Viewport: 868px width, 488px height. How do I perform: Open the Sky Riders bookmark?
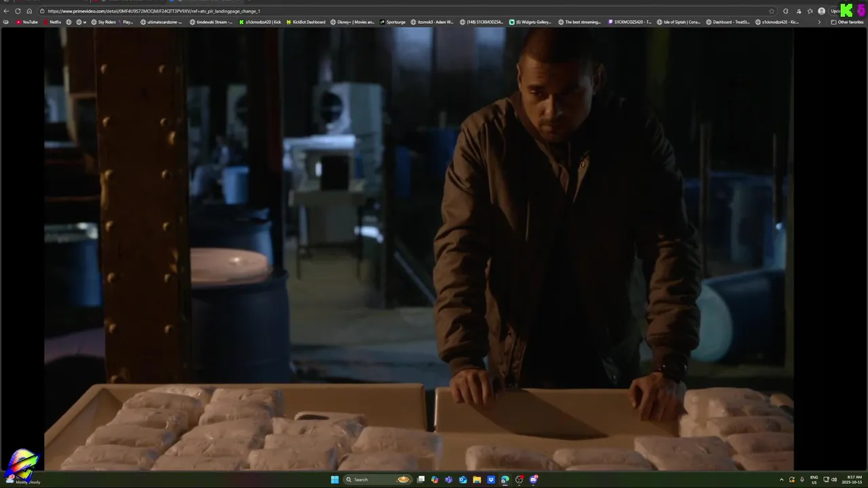click(x=103, y=22)
